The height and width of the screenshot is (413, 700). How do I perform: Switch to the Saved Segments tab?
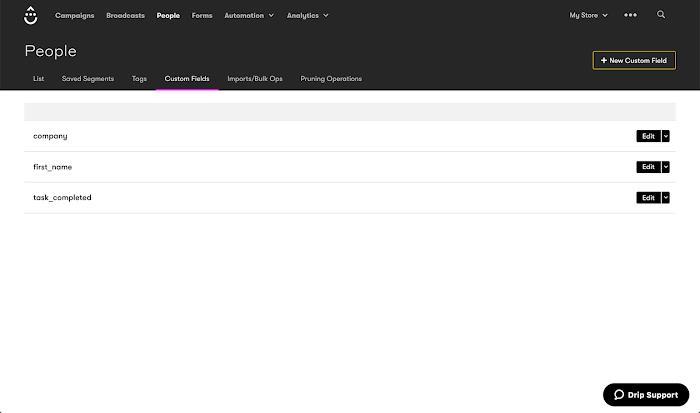(88, 79)
